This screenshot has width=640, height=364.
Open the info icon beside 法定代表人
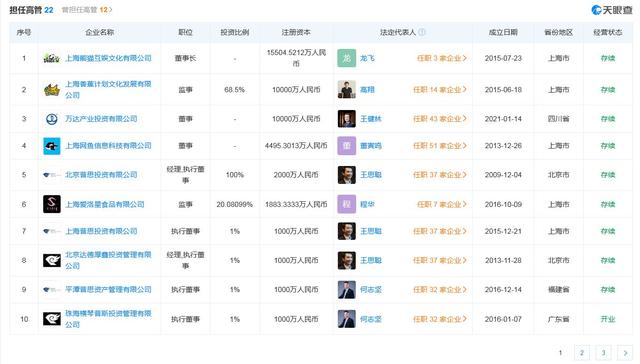pos(422,32)
